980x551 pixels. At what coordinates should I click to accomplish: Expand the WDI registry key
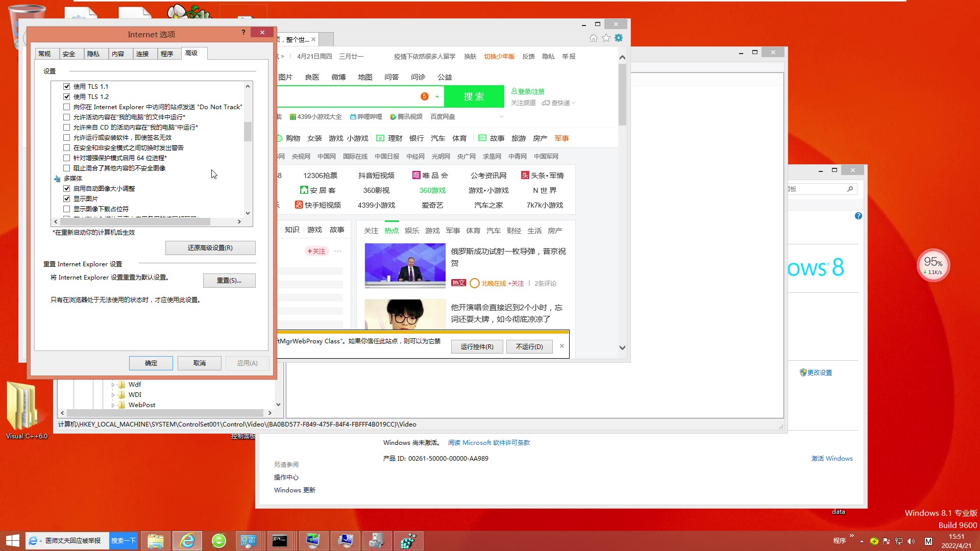tap(113, 395)
